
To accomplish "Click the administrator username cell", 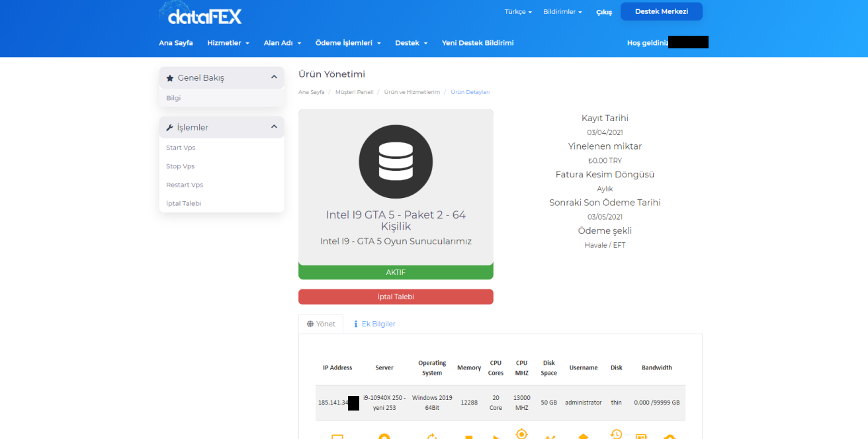I will coord(584,403).
